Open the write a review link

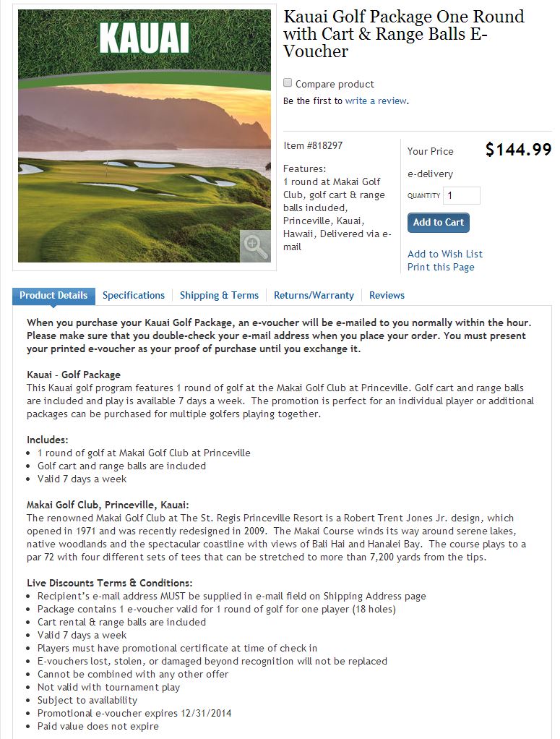click(x=376, y=101)
